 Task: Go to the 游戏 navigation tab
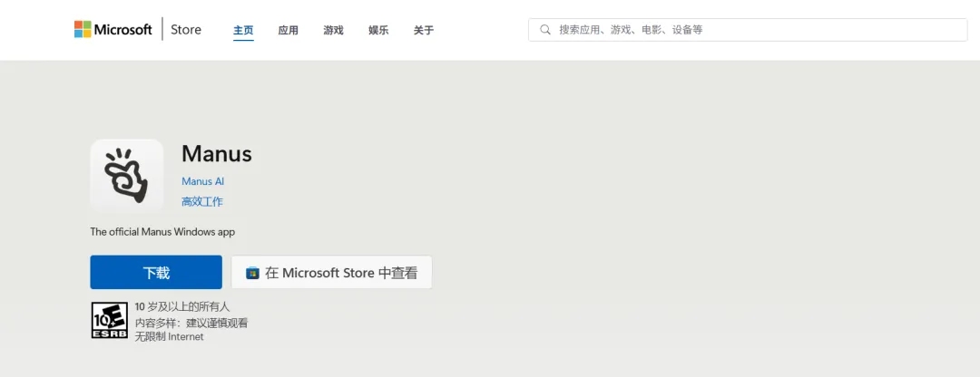333,30
